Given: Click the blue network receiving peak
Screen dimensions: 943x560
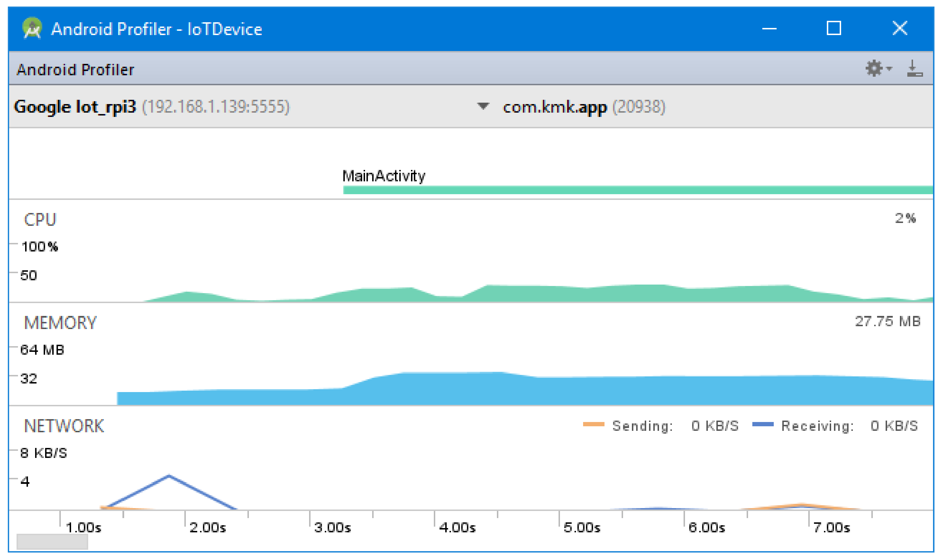Looking at the screenshot, I should [x=169, y=476].
